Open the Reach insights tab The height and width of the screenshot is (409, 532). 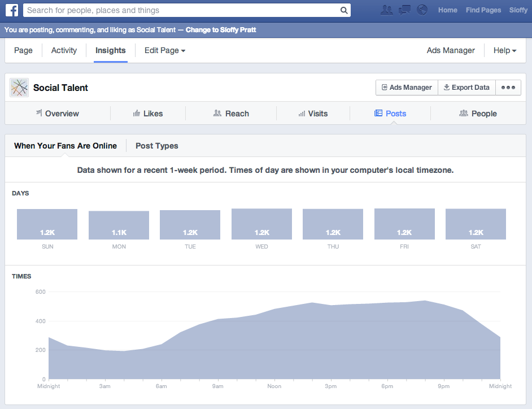[x=231, y=114]
